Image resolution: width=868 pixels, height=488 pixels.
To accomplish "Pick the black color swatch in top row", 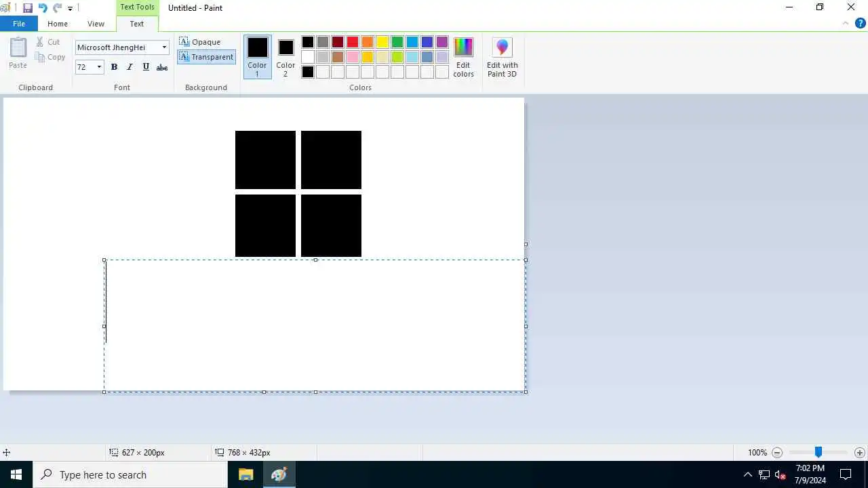I will tap(308, 42).
